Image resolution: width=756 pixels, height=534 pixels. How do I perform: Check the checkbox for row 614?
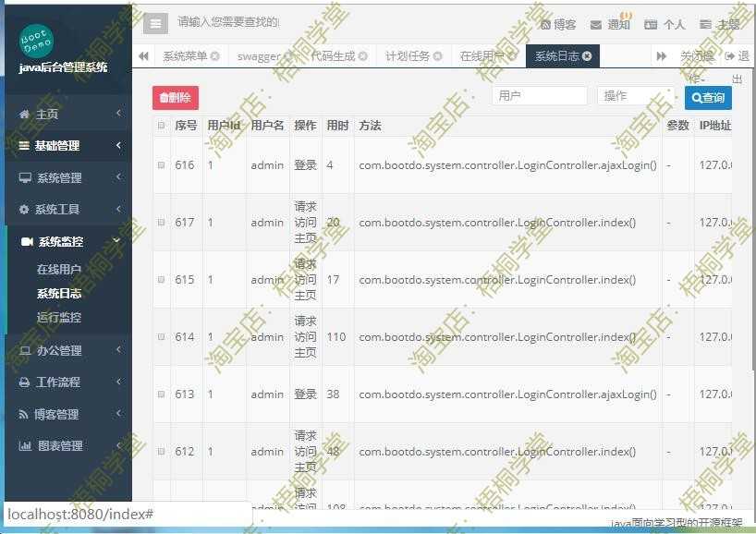pyautogui.click(x=161, y=336)
